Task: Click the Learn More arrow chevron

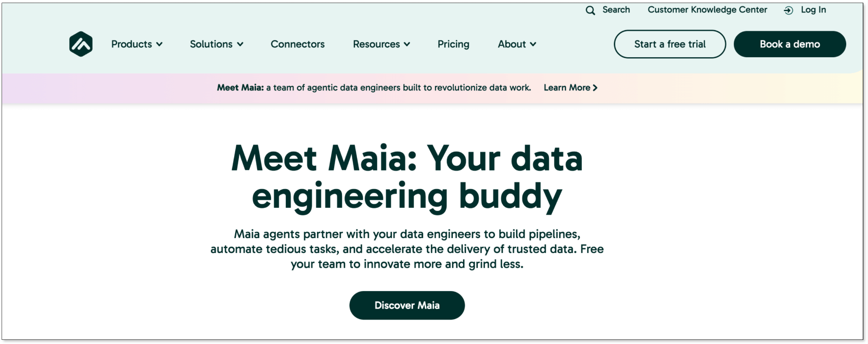Action: [595, 88]
